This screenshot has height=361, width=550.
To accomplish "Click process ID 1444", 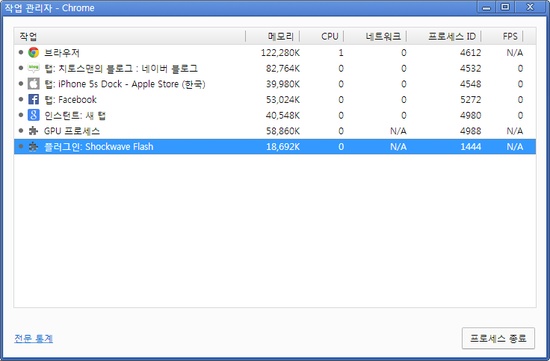I will tap(470, 147).
